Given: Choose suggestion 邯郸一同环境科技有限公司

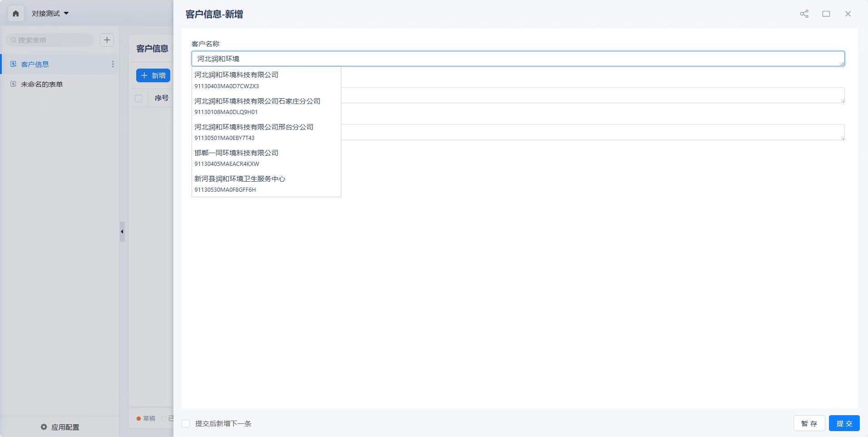Looking at the screenshot, I should [x=266, y=158].
